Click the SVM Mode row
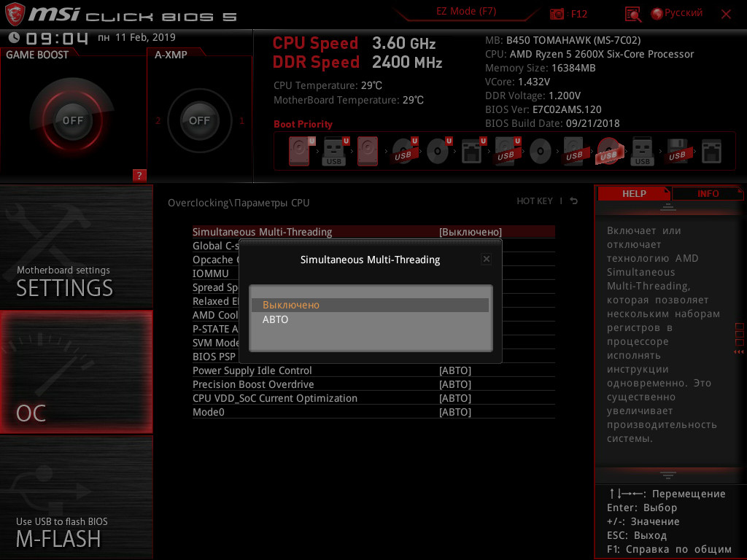 pos(216,343)
